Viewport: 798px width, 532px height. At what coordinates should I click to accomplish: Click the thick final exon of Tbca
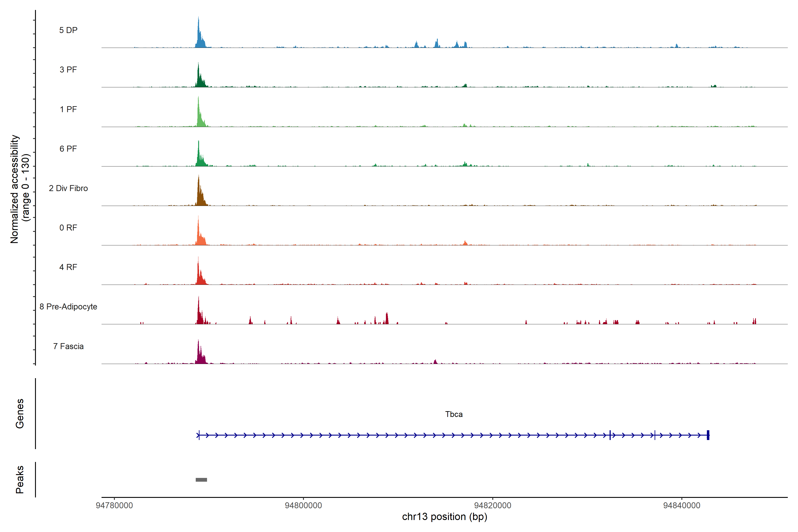click(708, 435)
